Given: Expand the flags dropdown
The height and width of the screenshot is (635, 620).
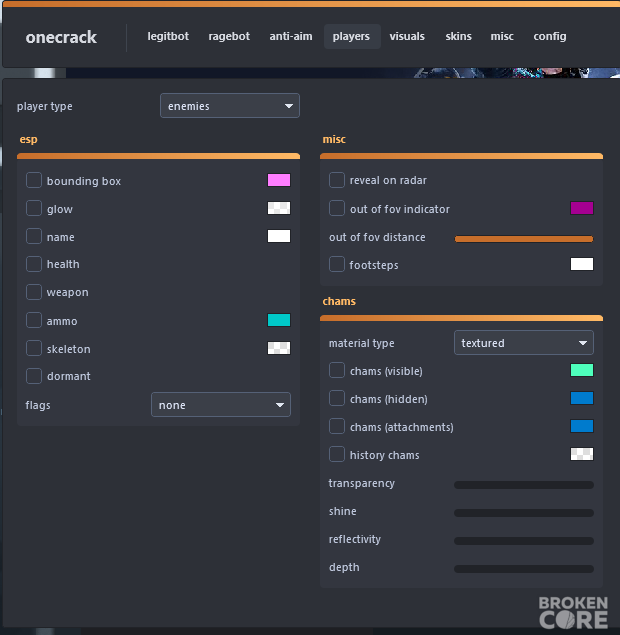Looking at the screenshot, I should click(x=221, y=405).
